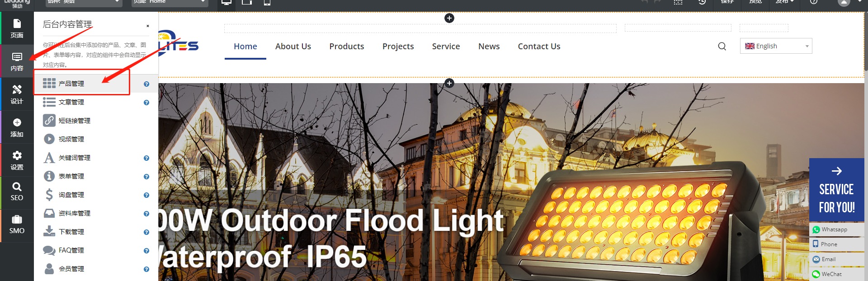The width and height of the screenshot is (868, 281).
Task: Open the 设置 (Settings) gear panel
Action: coord(17,160)
